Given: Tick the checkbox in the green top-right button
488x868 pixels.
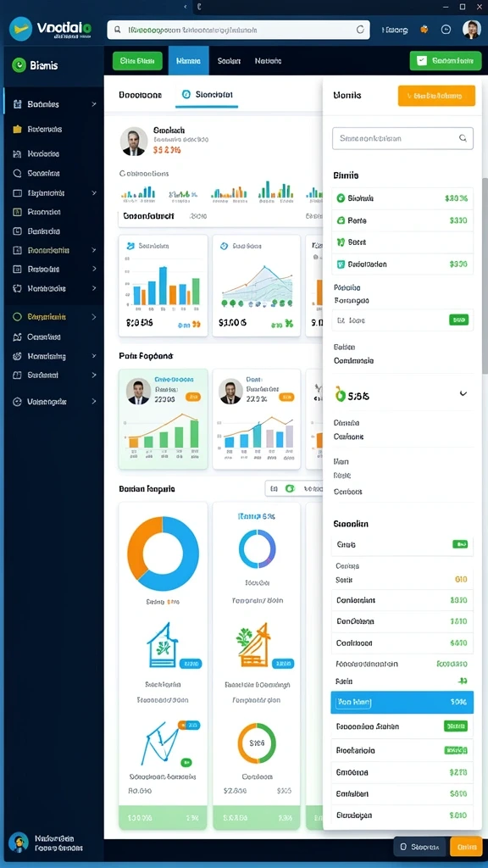Looking at the screenshot, I should [422, 60].
